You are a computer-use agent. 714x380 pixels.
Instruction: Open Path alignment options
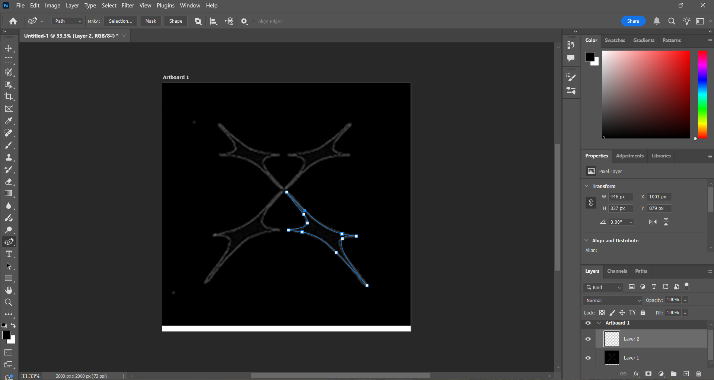[x=213, y=21]
